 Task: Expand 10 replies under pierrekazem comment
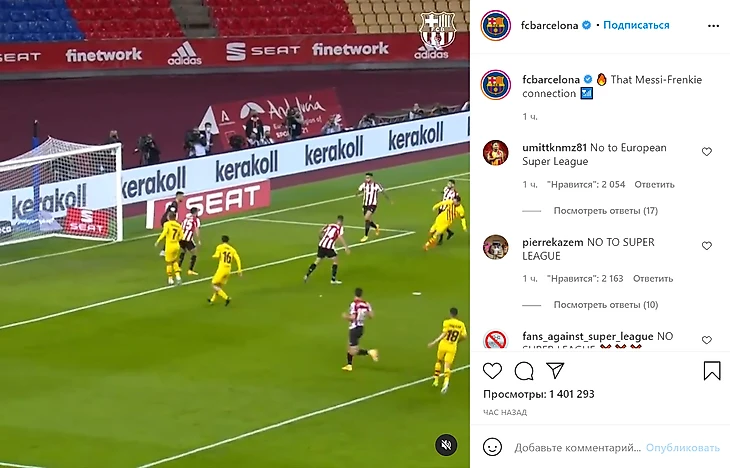(605, 305)
